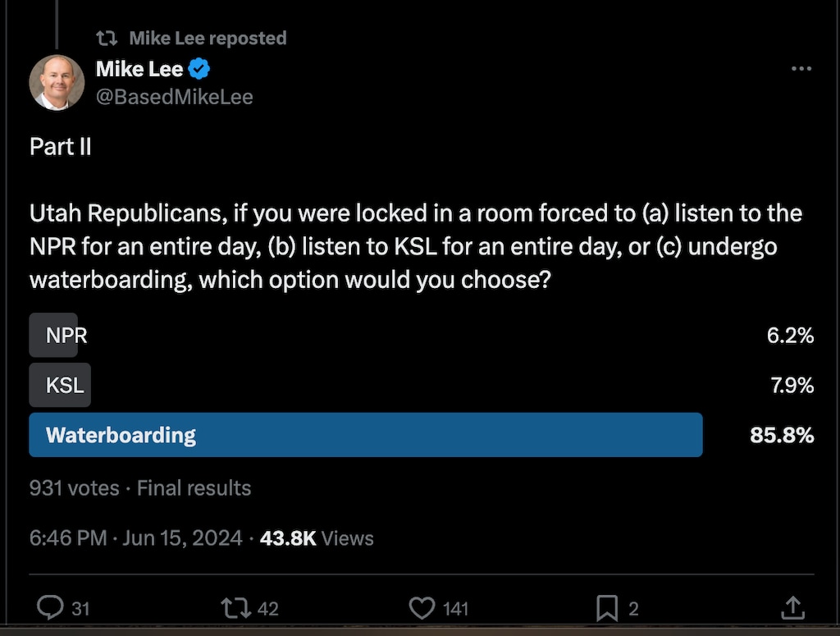Click the blue verified badge

click(201, 69)
